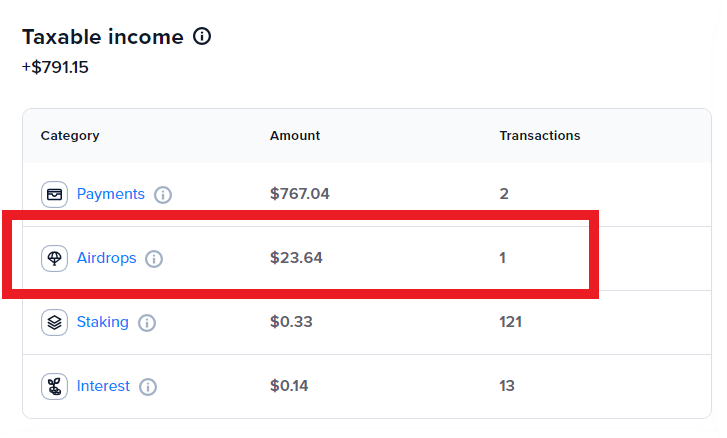
Task: Show info tooltip next to Staking
Action: point(147,323)
